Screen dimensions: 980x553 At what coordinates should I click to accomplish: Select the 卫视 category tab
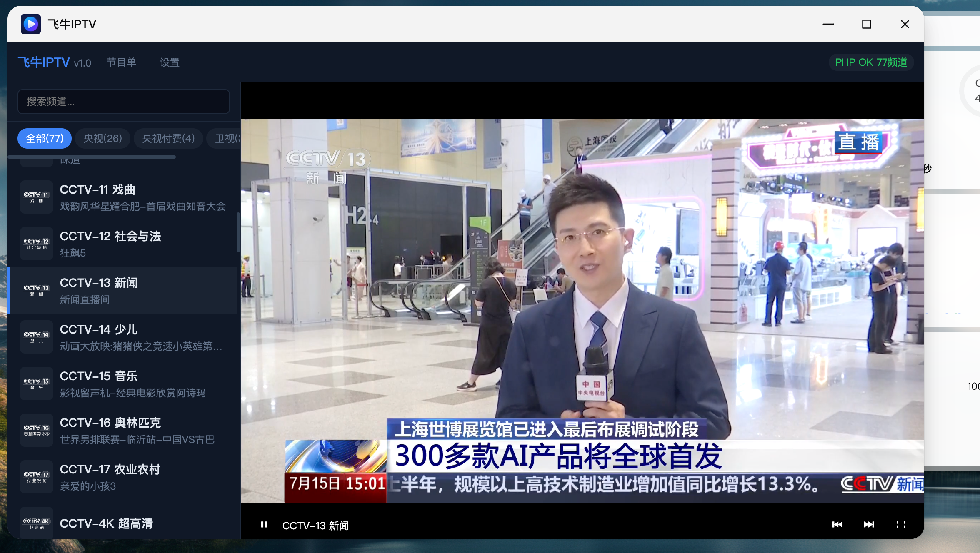(224, 138)
